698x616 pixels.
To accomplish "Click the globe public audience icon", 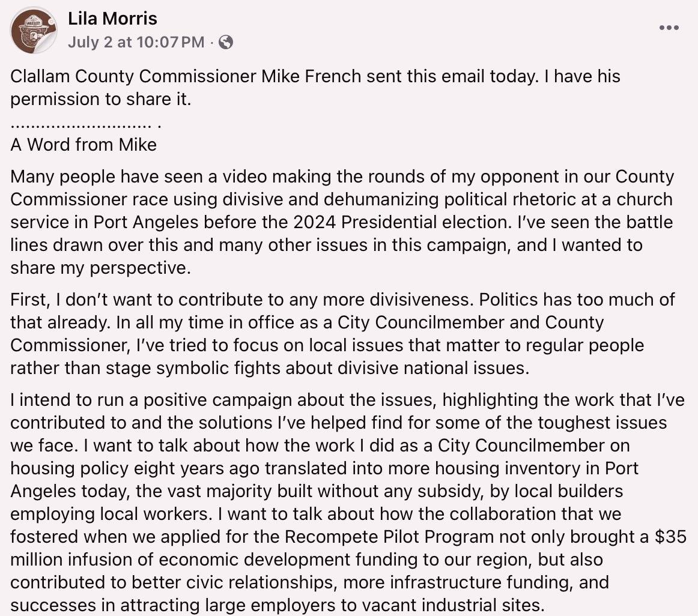I will pos(226,42).
